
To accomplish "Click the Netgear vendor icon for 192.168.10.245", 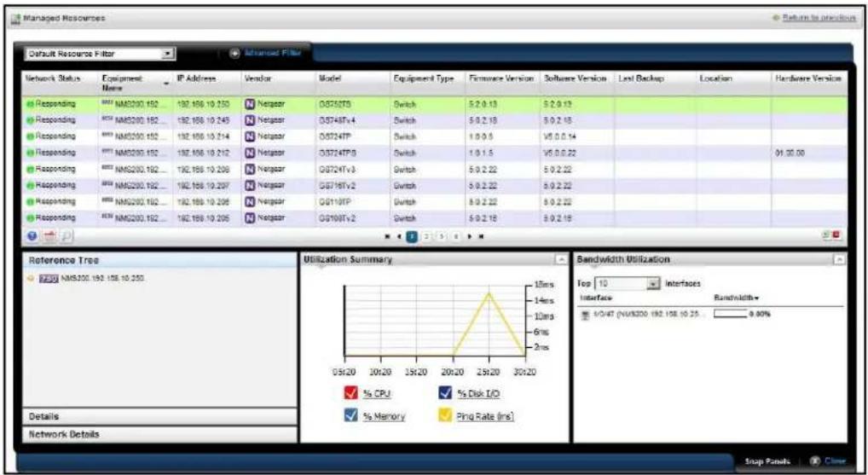I will click(x=249, y=120).
